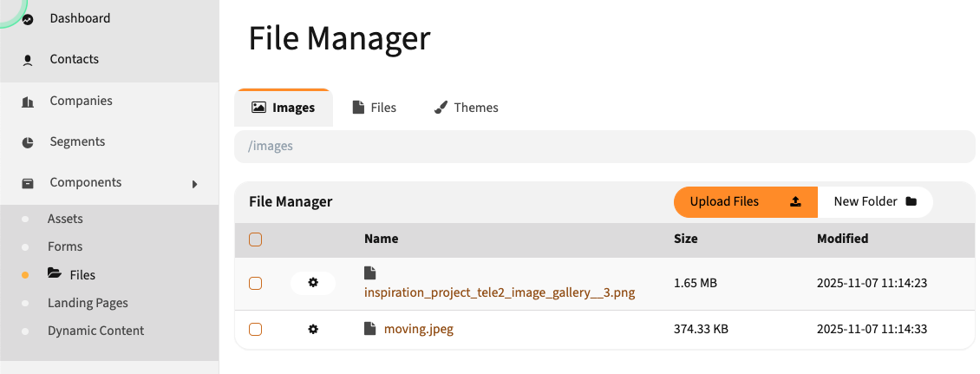
Task: Click file icon beside moving.jpeg
Action: coord(370,328)
